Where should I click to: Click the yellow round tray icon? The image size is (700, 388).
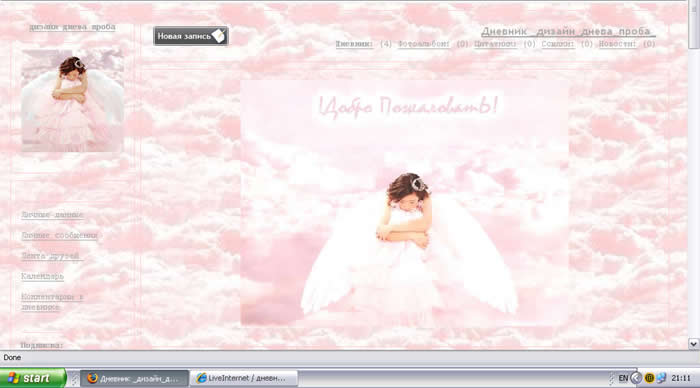pyautogui.click(x=650, y=378)
